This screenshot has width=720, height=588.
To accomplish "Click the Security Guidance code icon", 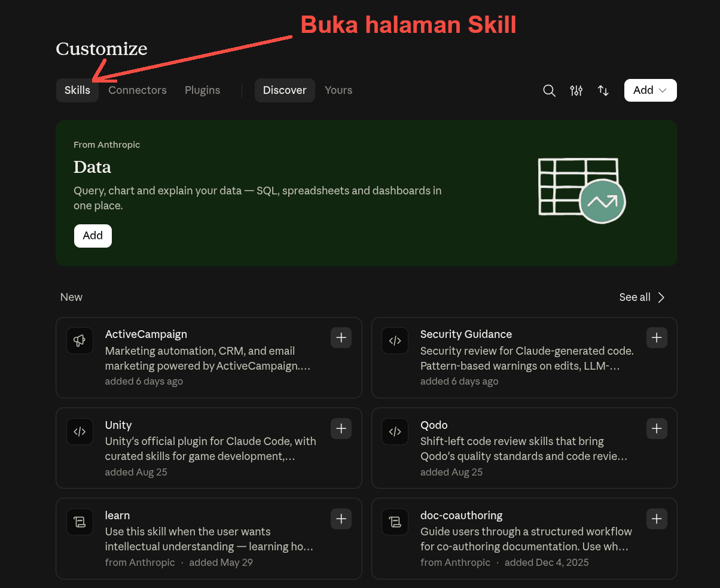I will (395, 341).
